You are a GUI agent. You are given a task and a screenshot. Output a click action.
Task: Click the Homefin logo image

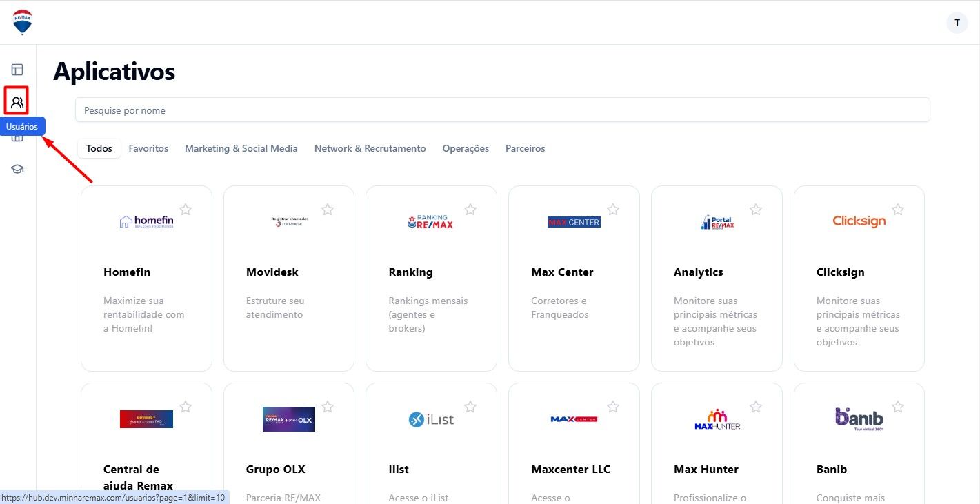click(146, 221)
